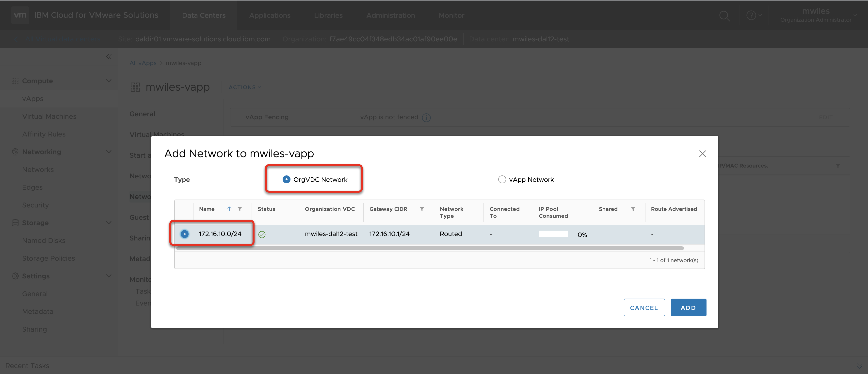The image size is (868, 374).
Task: Click the Name sort arrow icon
Action: click(x=229, y=209)
